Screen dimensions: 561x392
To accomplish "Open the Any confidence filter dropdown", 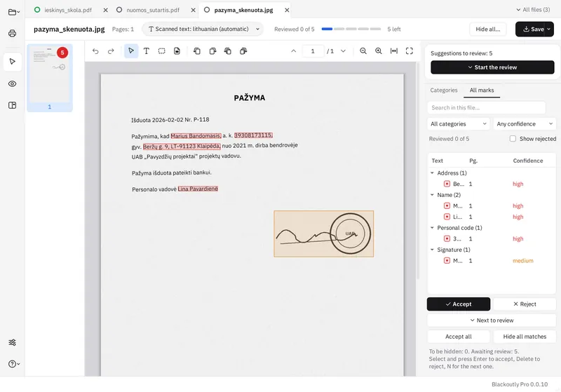I will [x=525, y=123].
